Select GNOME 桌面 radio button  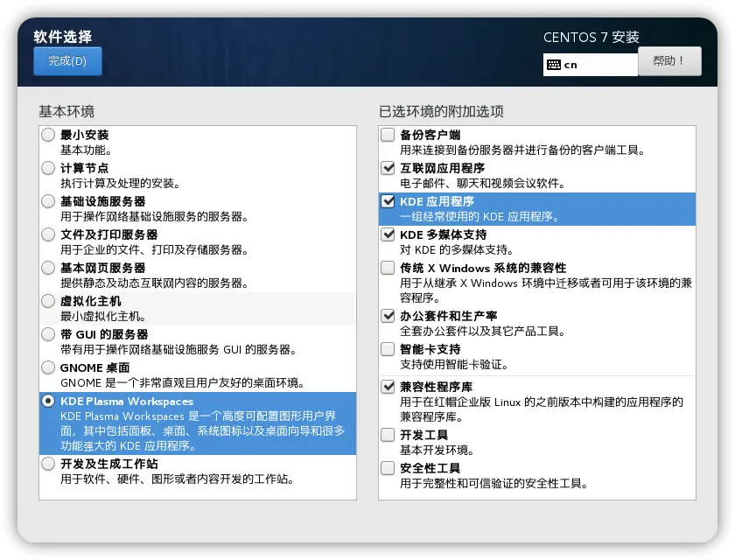pos(48,367)
